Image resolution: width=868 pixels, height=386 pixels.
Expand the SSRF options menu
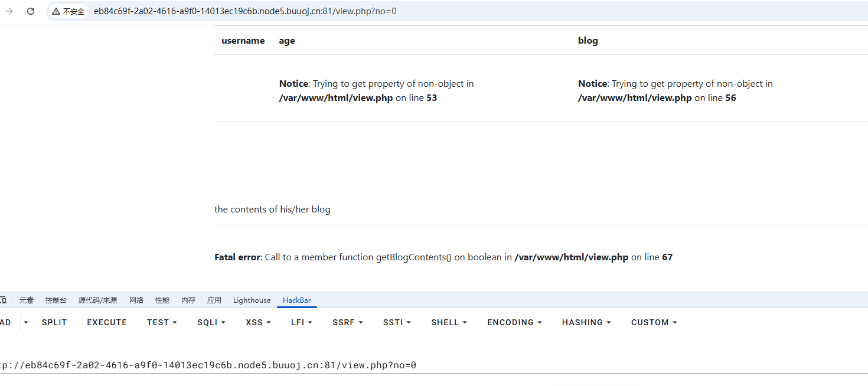click(347, 322)
